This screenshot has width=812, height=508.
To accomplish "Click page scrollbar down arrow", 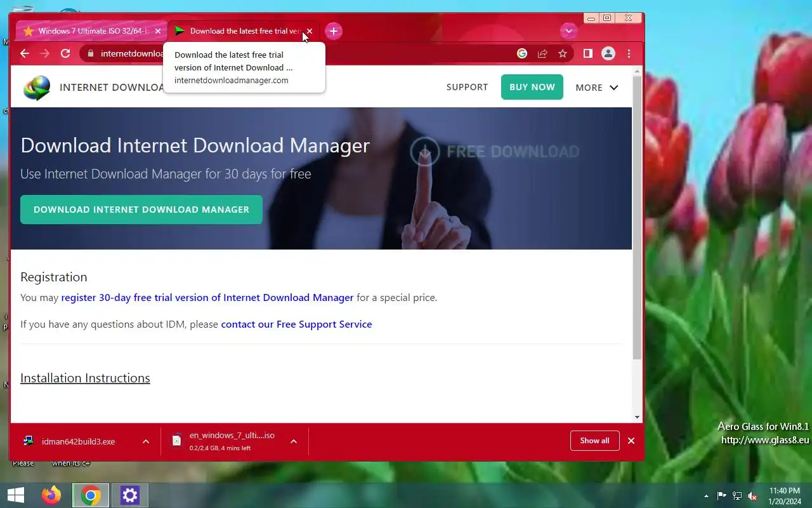I will click(x=638, y=417).
